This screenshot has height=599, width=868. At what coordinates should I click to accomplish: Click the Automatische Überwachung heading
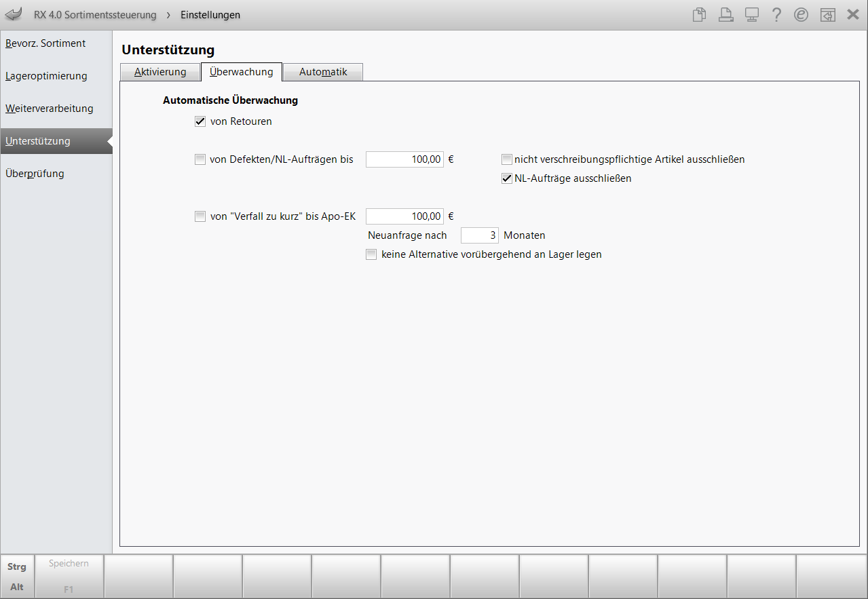pyautogui.click(x=231, y=100)
